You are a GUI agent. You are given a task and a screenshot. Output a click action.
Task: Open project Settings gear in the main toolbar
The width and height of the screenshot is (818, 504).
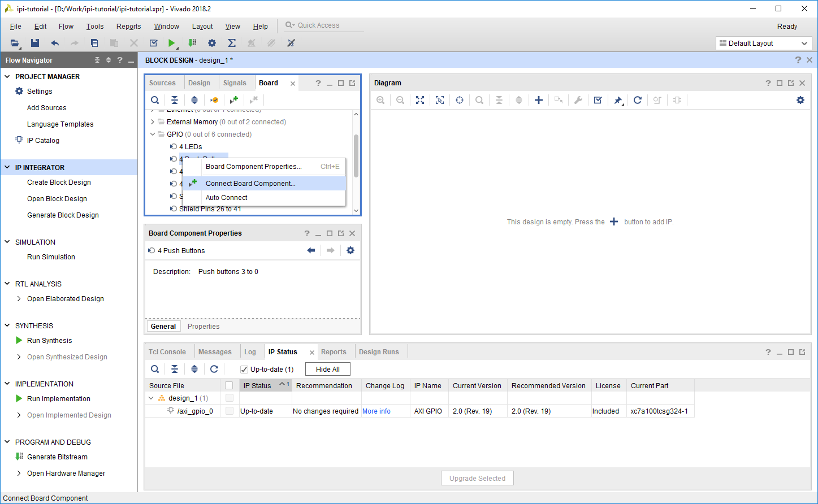coord(212,43)
